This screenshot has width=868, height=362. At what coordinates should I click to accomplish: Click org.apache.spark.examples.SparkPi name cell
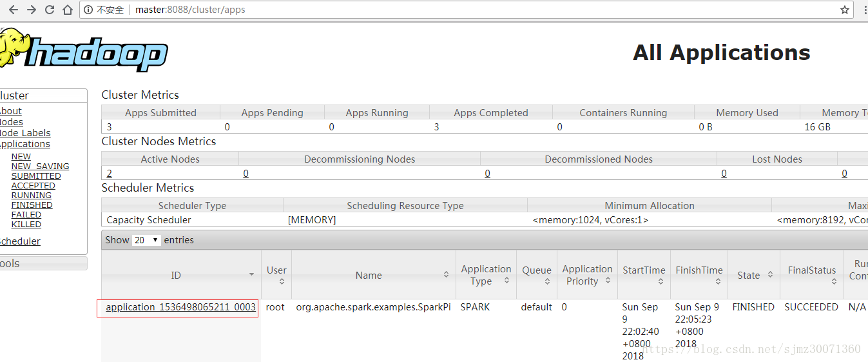click(x=374, y=307)
